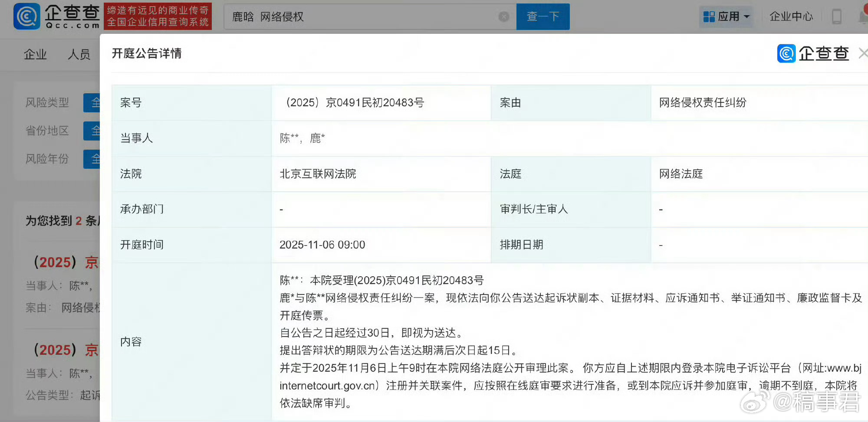Screen dimensions: 868x422
Task: Click the 案号 label cell
Action: [x=192, y=103]
